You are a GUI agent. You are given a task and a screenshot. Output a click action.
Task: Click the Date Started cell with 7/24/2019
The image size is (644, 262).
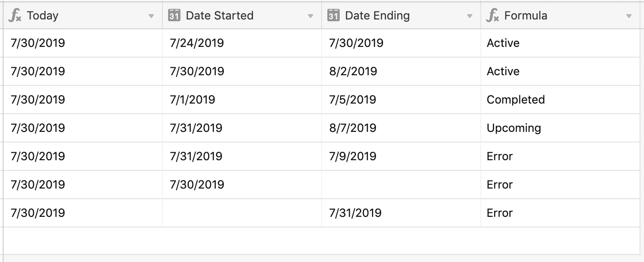click(x=242, y=43)
